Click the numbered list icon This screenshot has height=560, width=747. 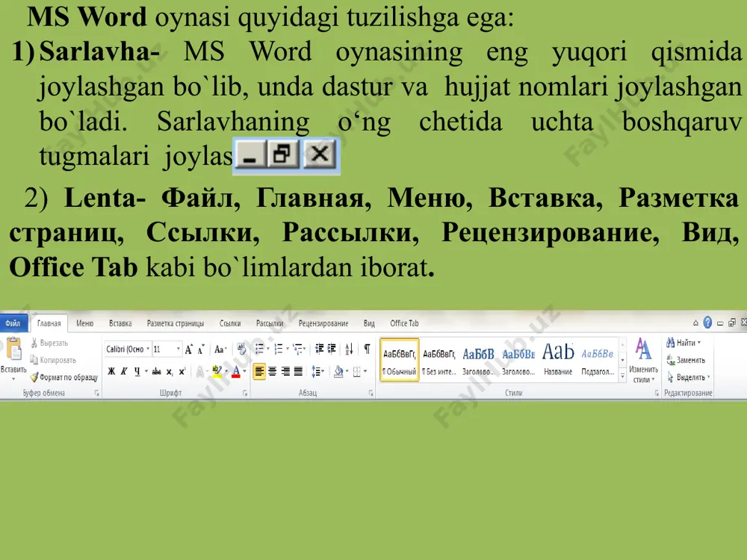click(279, 349)
